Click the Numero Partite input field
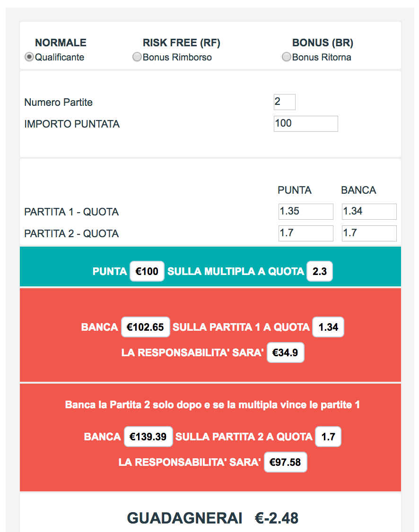 click(285, 102)
